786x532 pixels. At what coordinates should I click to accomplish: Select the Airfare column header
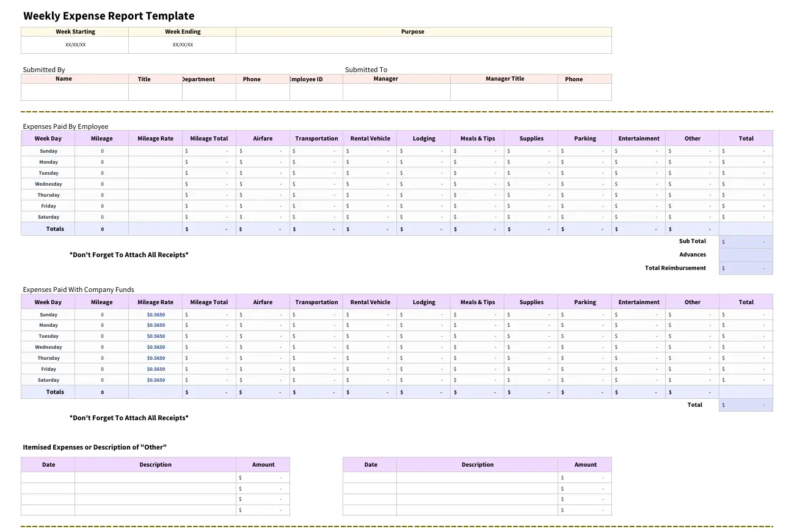(x=263, y=138)
